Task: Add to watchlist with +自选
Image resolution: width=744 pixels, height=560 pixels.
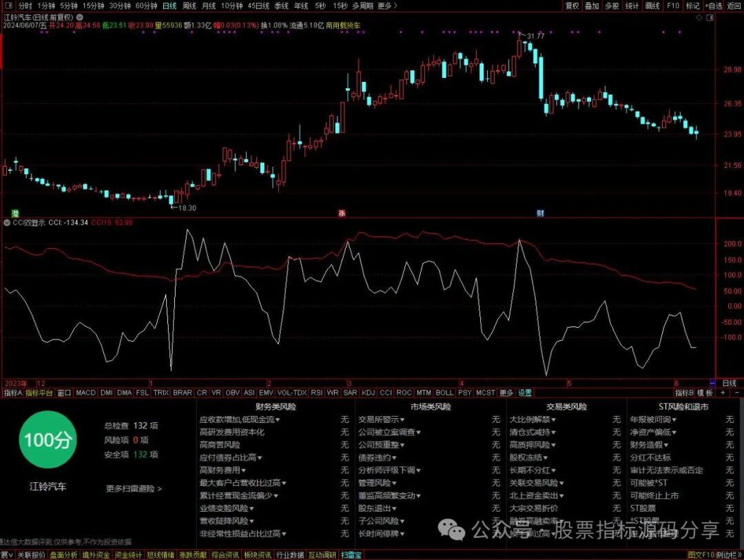Action: click(713, 6)
